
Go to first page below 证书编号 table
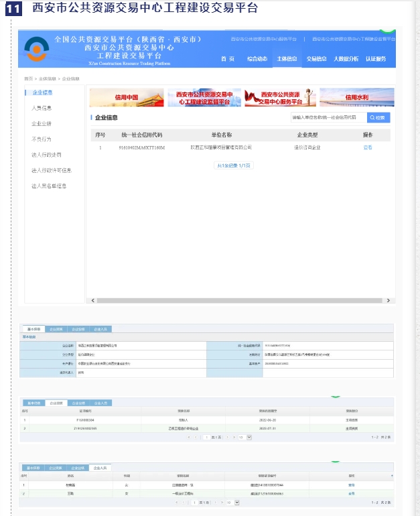[189, 438]
